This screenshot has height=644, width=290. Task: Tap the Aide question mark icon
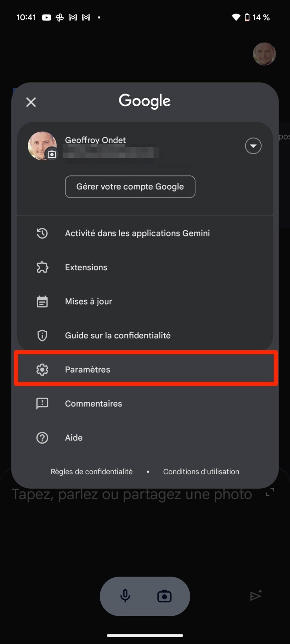click(x=42, y=438)
